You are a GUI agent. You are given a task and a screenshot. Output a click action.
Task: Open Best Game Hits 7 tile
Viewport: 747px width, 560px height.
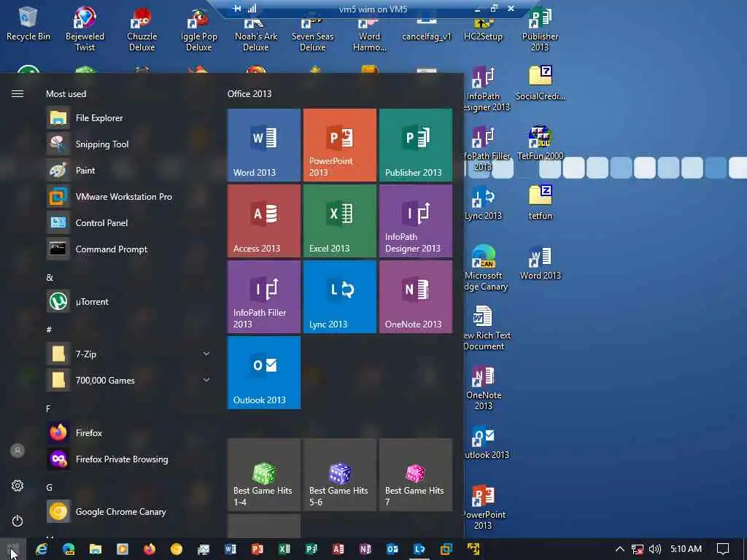click(x=415, y=475)
